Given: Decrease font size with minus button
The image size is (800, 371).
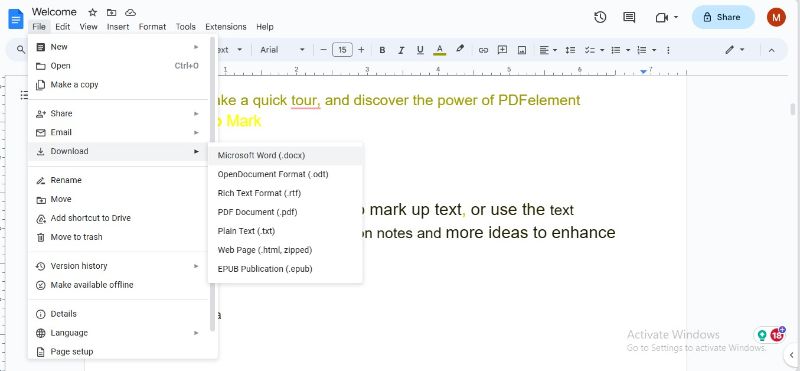Looking at the screenshot, I should point(323,50).
